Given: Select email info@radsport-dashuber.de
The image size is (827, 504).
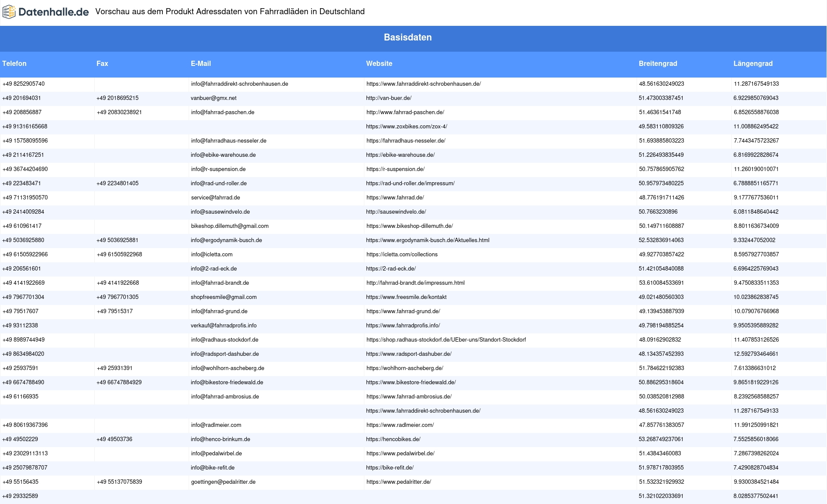Looking at the screenshot, I should click(225, 354).
